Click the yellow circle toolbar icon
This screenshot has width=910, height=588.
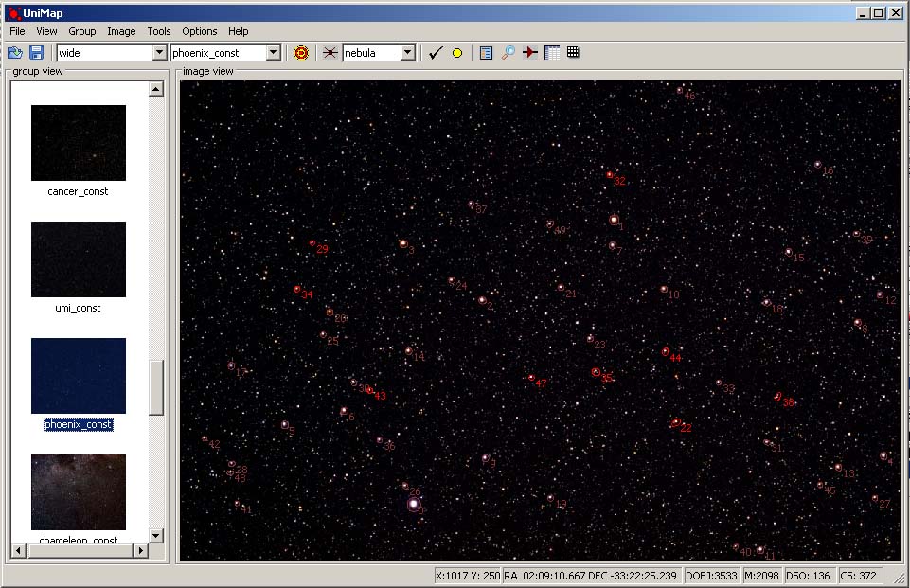point(457,53)
